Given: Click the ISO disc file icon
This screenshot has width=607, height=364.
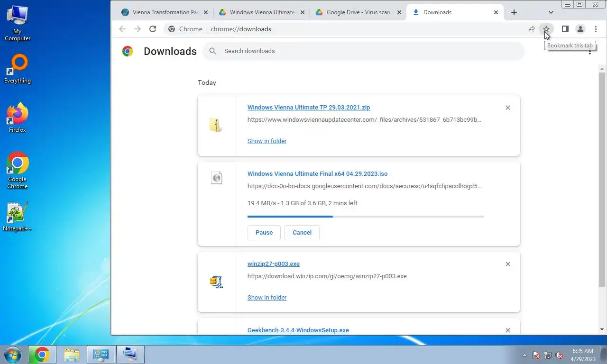Looking at the screenshot, I should [x=216, y=178].
